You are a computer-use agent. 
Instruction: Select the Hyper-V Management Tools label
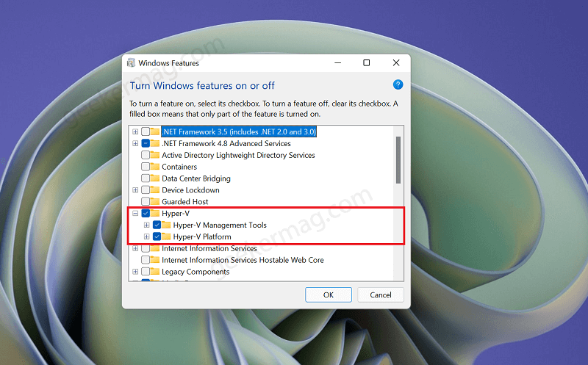[x=220, y=225]
